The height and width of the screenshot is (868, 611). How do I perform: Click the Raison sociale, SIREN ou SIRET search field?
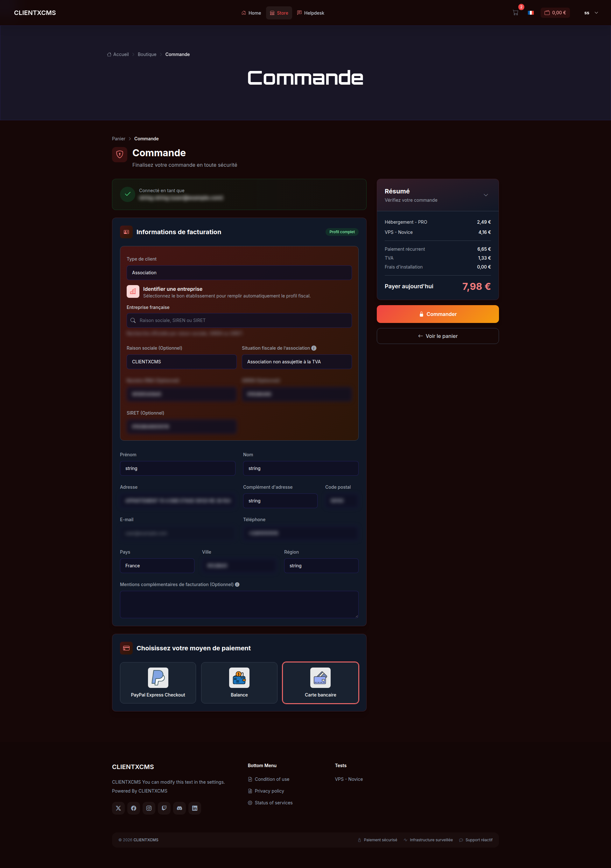tap(239, 320)
